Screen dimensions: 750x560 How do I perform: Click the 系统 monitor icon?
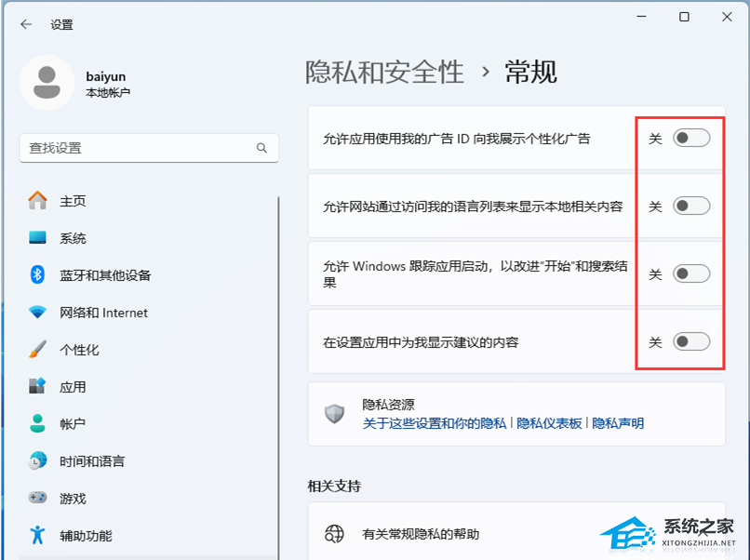click(x=38, y=238)
